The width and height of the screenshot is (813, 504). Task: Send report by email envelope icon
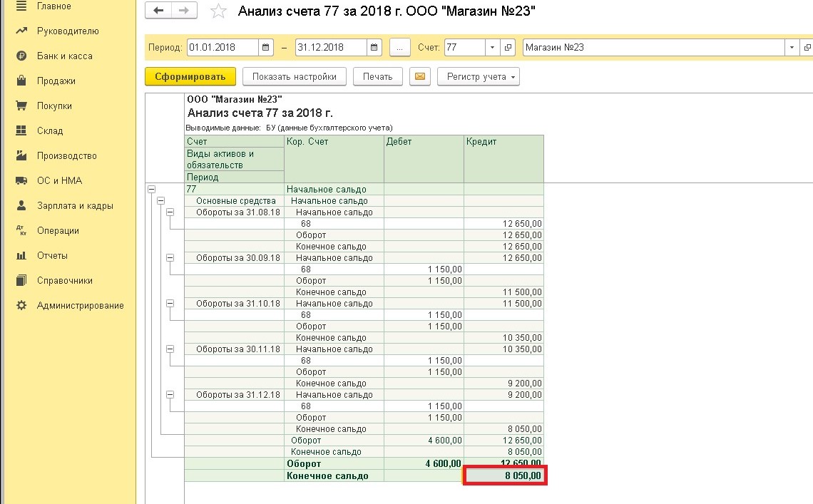pyautogui.click(x=420, y=77)
